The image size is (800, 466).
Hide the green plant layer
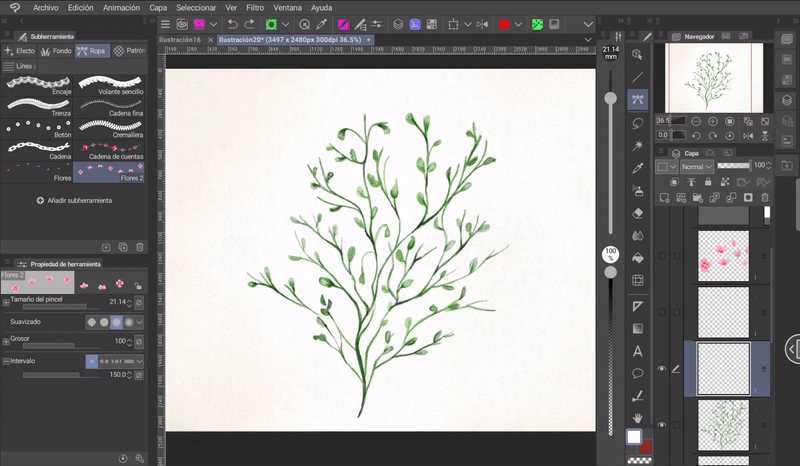coord(661,424)
